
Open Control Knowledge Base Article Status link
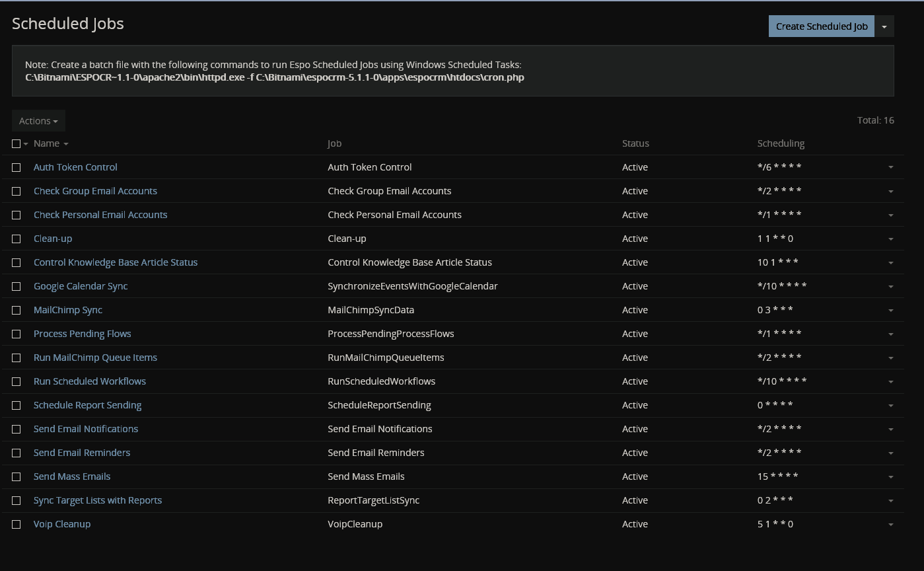click(x=116, y=262)
